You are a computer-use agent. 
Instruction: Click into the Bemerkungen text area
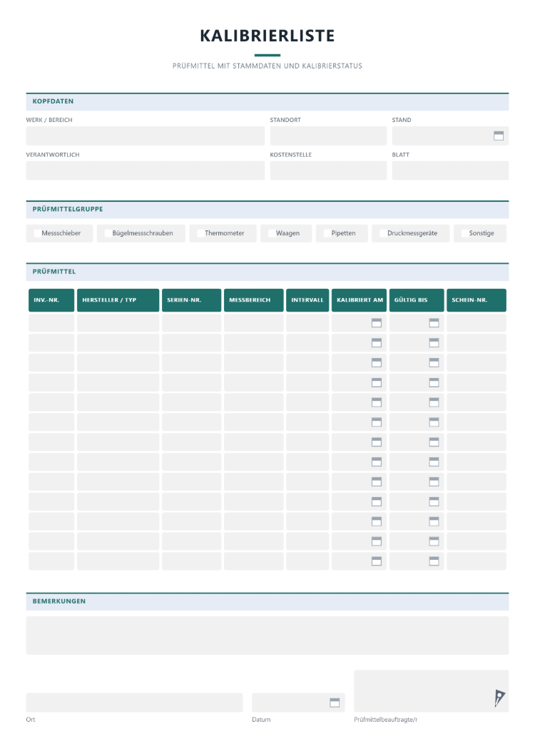pos(267,635)
